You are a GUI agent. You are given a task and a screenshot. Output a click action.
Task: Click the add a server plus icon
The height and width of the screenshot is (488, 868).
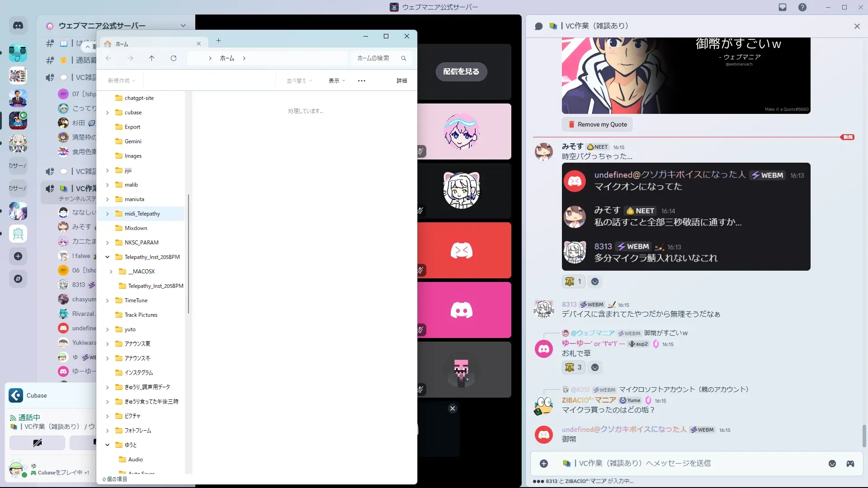pyautogui.click(x=18, y=256)
